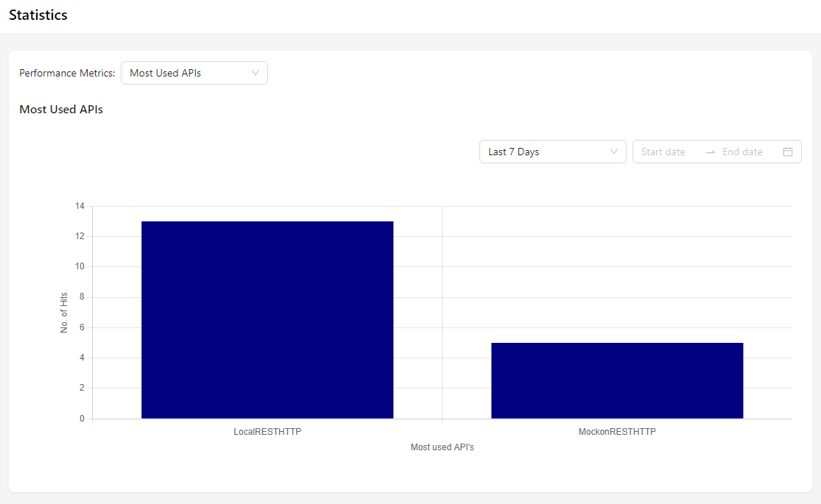Expand the Last 7 Days time range selector
The width and height of the screenshot is (821, 504).
click(x=552, y=152)
